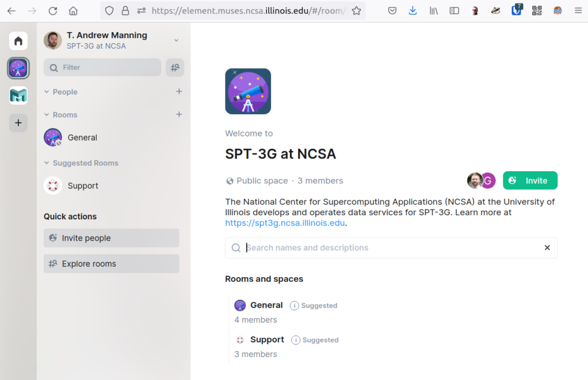
Task: Click T. Andrew Manning profile avatar
Action: [53, 41]
